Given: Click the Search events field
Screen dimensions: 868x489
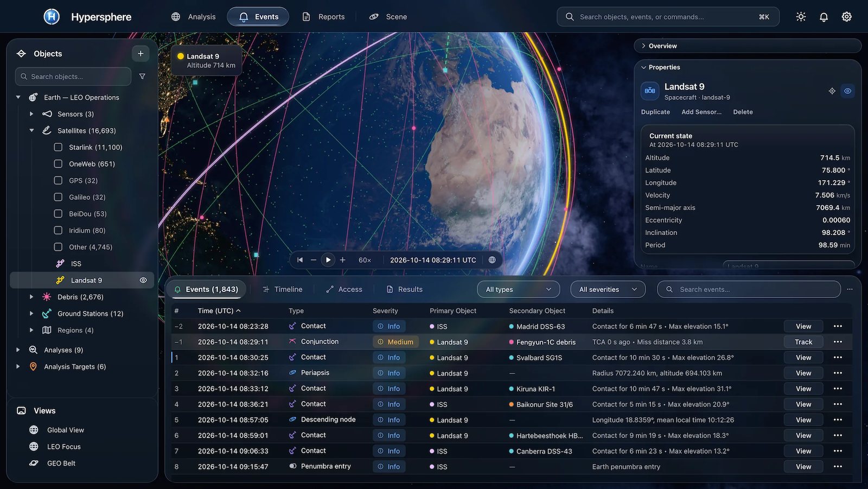Looking at the screenshot, I should click(x=749, y=289).
